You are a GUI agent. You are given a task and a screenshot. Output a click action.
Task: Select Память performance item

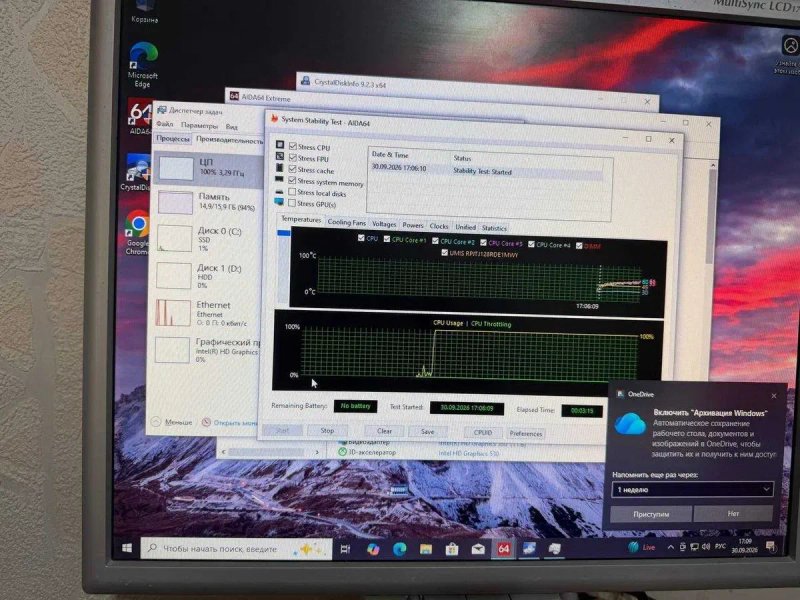208,202
